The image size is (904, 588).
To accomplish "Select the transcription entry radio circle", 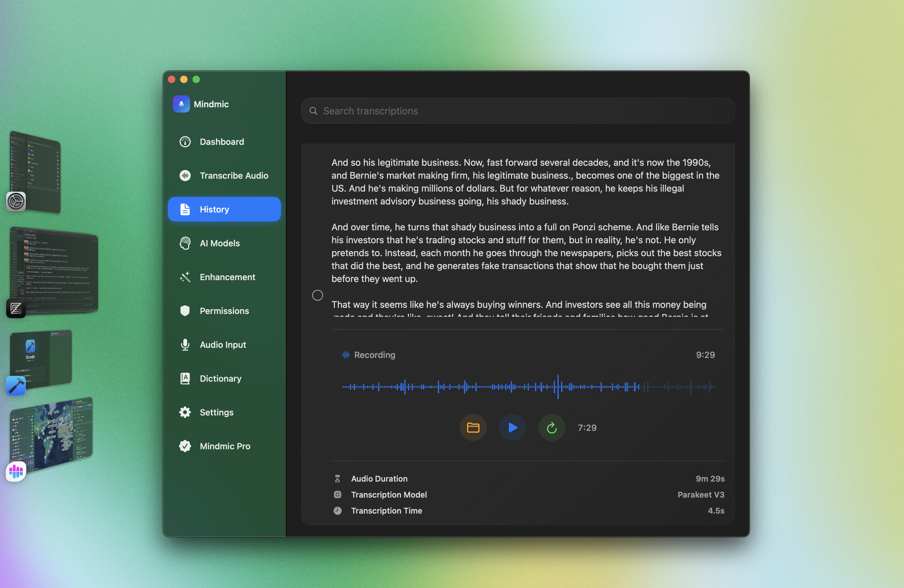I will click(318, 295).
